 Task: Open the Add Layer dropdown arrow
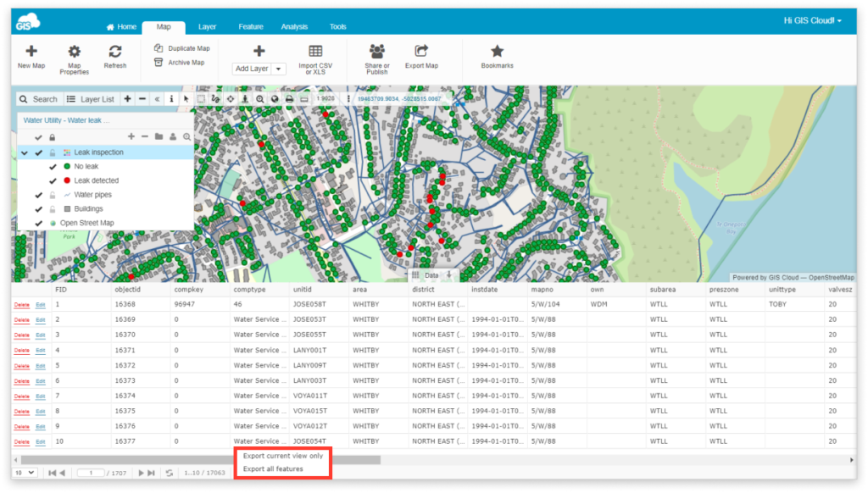click(278, 69)
